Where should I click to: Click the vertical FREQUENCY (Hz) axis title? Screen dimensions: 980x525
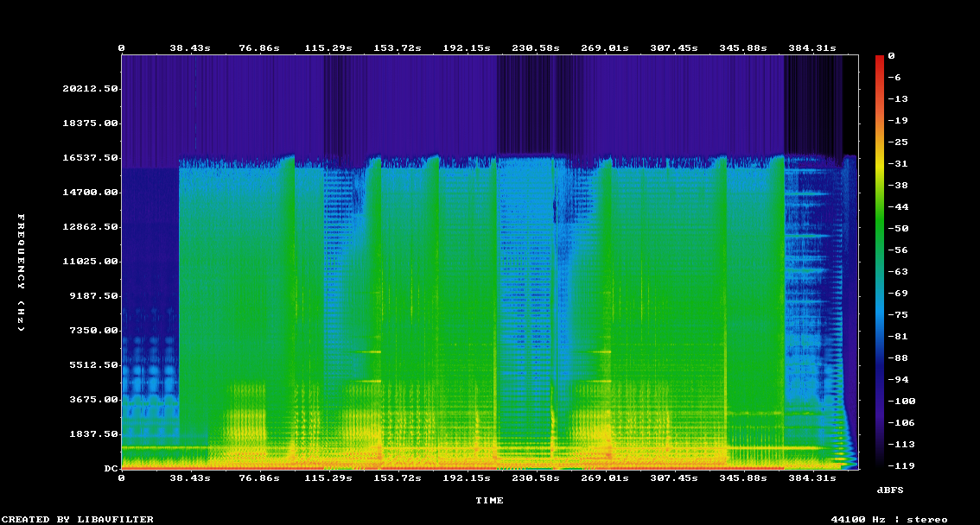click(22, 273)
